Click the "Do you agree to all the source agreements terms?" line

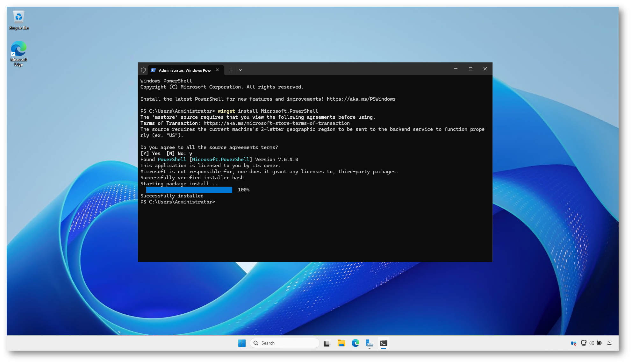209,147
